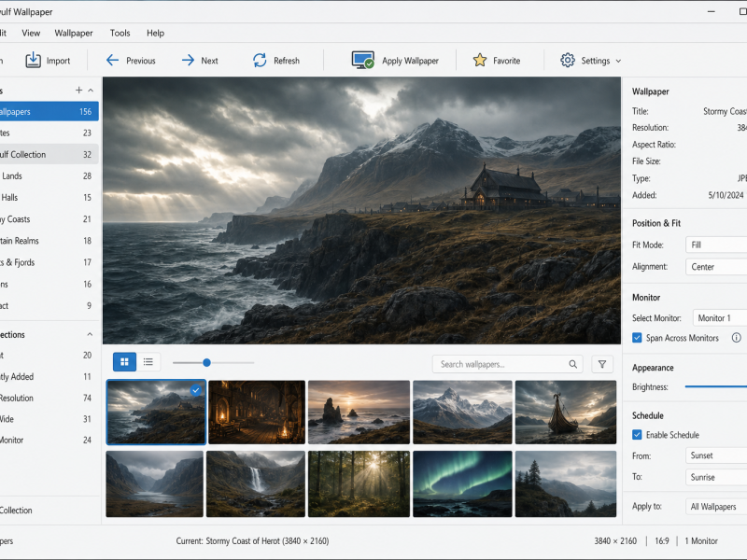This screenshot has width=747, height=560.
Task: Open Apply to All Wallpapers dropdown
Action: point(716,507)
